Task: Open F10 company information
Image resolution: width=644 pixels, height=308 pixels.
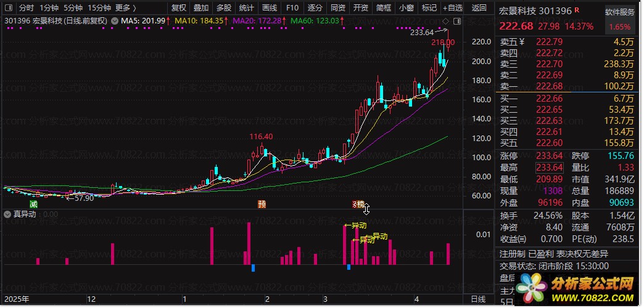Action: (292, 7)
